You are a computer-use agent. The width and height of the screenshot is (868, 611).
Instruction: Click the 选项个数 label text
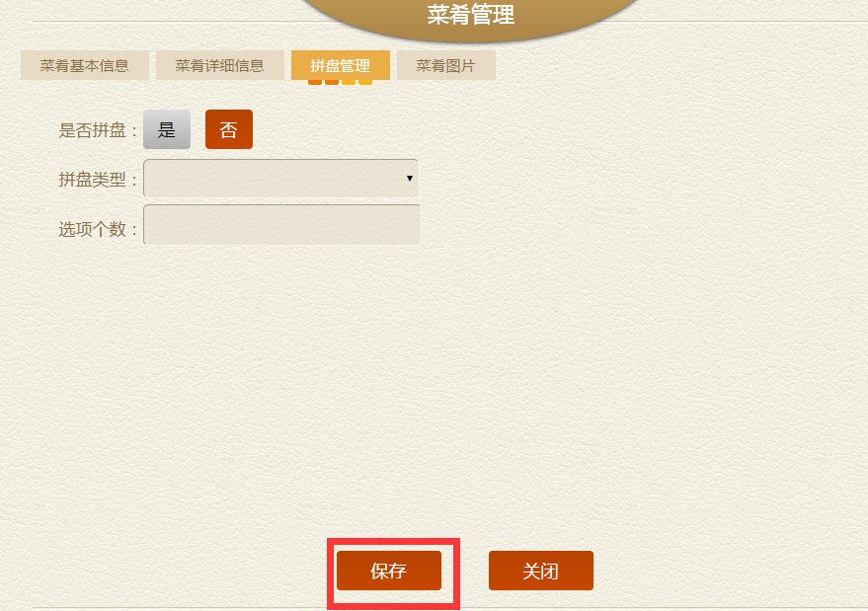click(93, 229)
